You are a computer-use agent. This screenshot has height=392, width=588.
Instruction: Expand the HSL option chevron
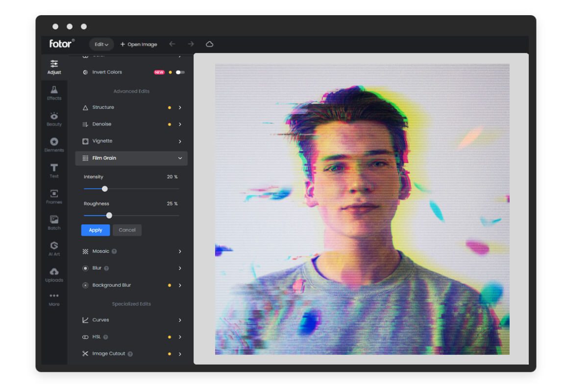[180, 337]
